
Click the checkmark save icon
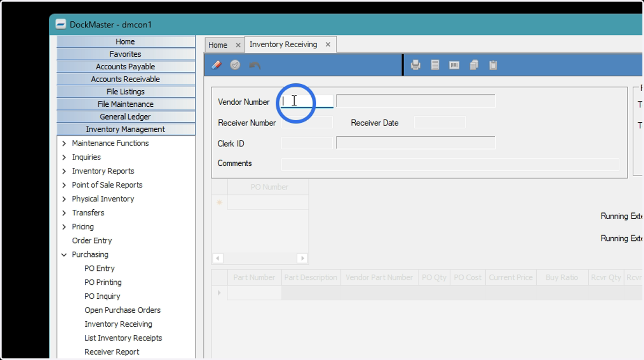click(x=235, y=65)
